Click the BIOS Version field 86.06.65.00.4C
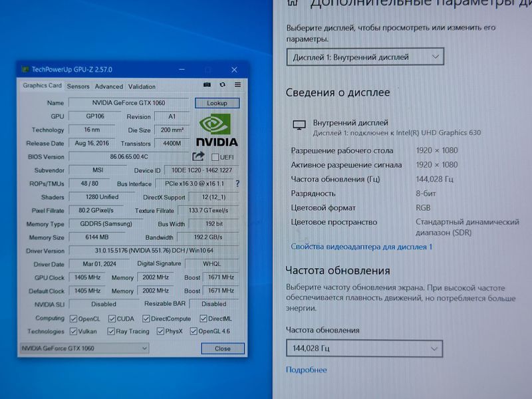Image resolution: width=532 pixels, height=399 pixels. point(129,156)
